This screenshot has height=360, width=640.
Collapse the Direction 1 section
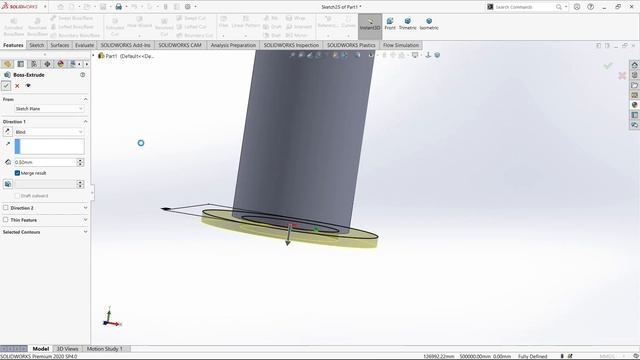coord(85,122)
